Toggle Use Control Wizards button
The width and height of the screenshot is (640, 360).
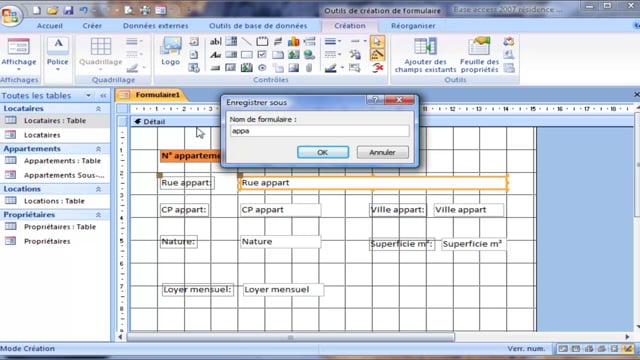pyautogui.click(x=377, y=55)
